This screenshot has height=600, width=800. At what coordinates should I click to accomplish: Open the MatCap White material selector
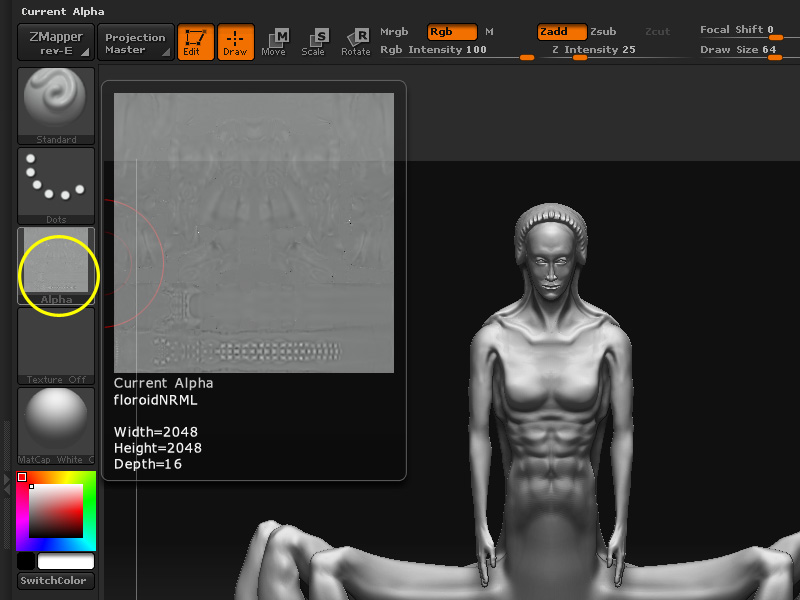55,420
